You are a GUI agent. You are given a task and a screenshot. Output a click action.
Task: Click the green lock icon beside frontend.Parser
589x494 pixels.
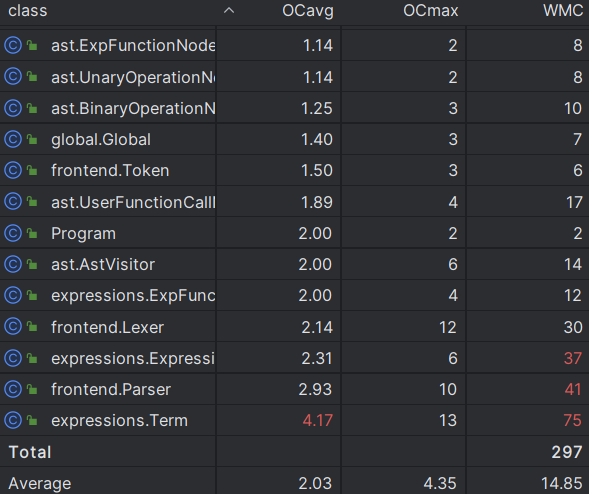32,390
